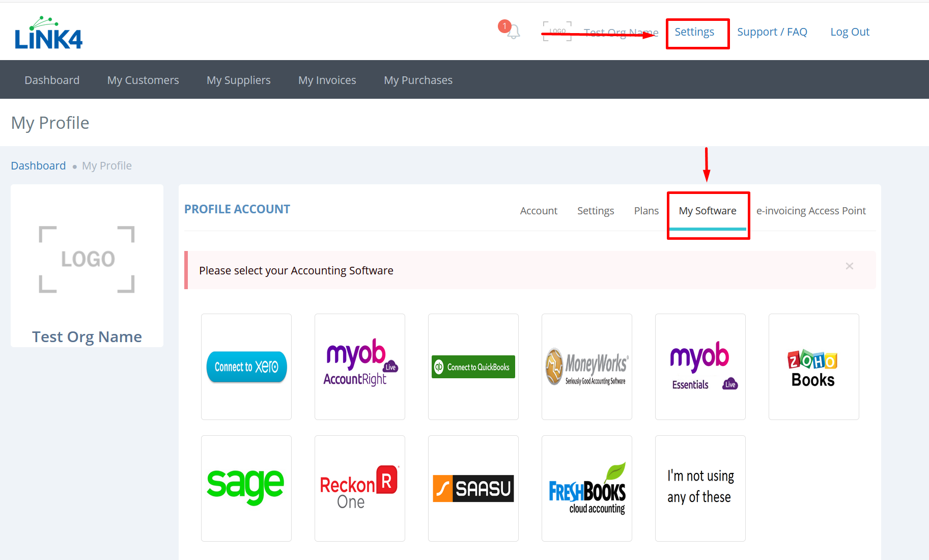Click the large LOGO placeholder in profile card
The width and height of the screenshot is (929, 560).
pos(87,259)
